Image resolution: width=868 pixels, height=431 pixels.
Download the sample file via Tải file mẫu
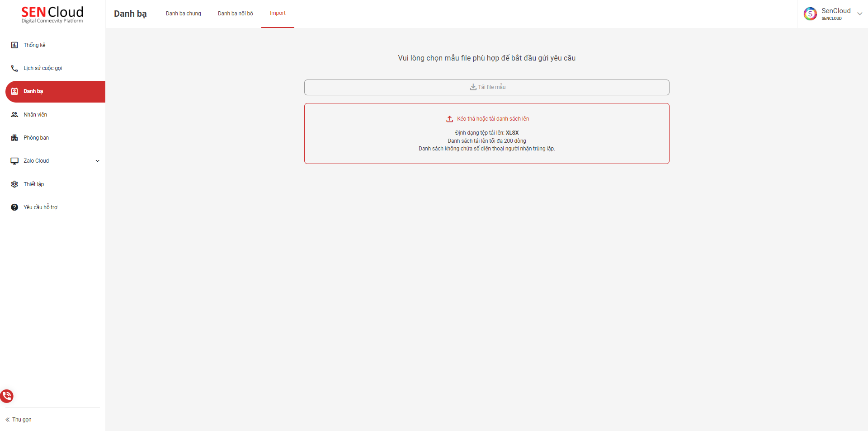(487, 87)
